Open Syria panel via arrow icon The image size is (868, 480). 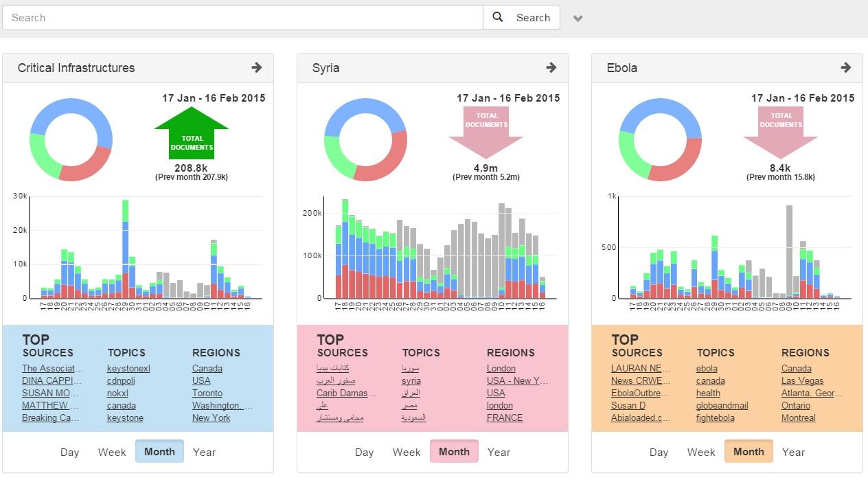[x=551, y=67]
